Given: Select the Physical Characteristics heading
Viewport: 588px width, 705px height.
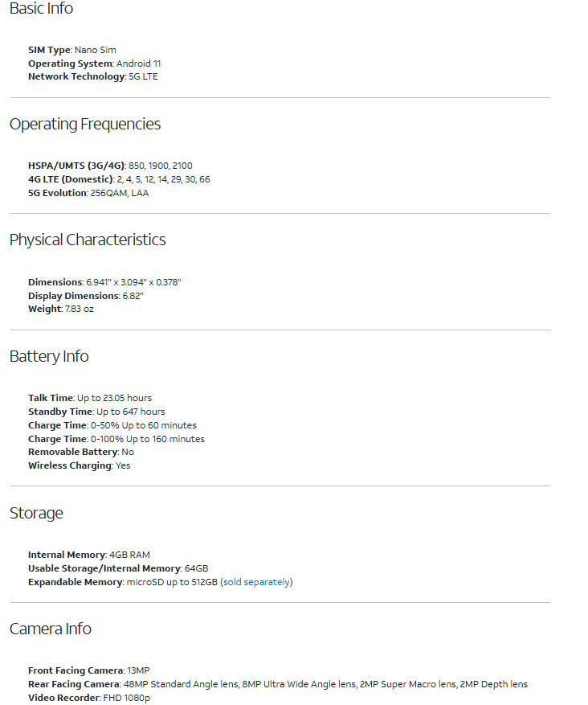Looking at the screenshot, I should click(x=88, y=240).
